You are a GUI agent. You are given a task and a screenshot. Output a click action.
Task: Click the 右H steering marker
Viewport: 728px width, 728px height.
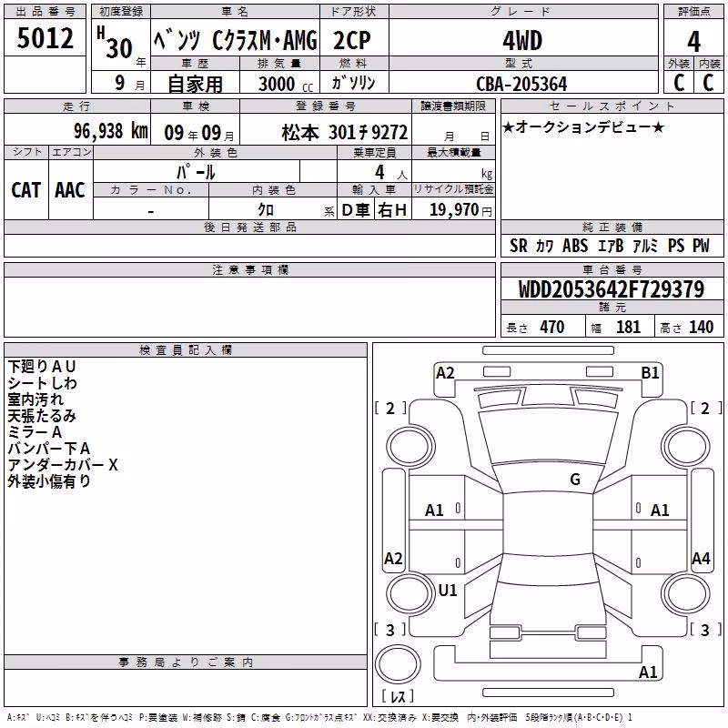coord(392,210)
